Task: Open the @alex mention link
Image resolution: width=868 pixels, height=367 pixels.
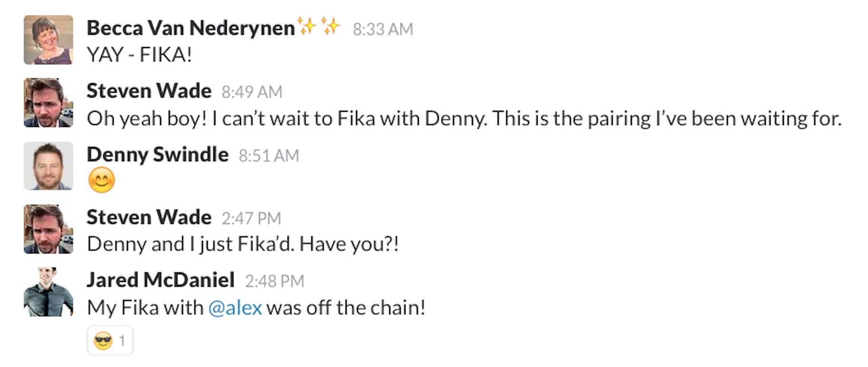Action: pyautogui.click(x=235, y=308)
